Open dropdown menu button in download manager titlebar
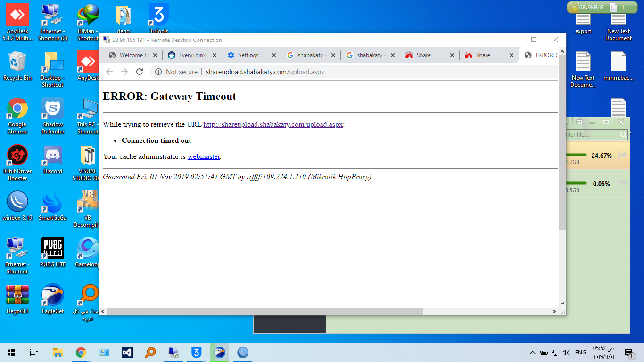The width and height of the screenshot is (644, 362). [x=579, y=122]
